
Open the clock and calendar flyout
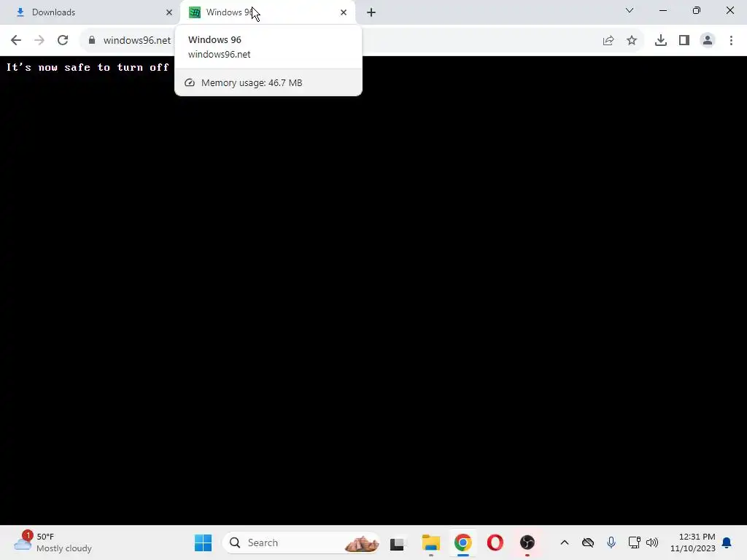click(693, 542)
